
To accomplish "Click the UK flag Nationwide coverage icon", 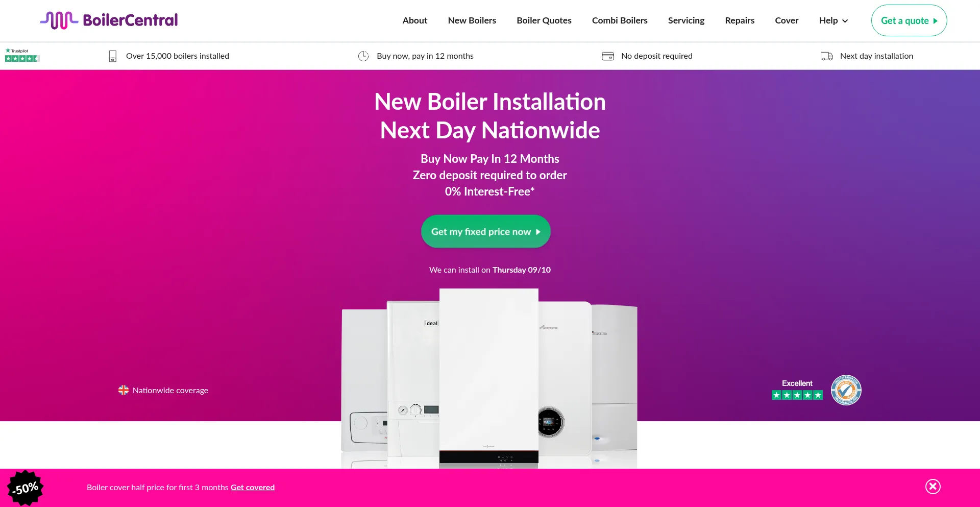I will point(124,390).
